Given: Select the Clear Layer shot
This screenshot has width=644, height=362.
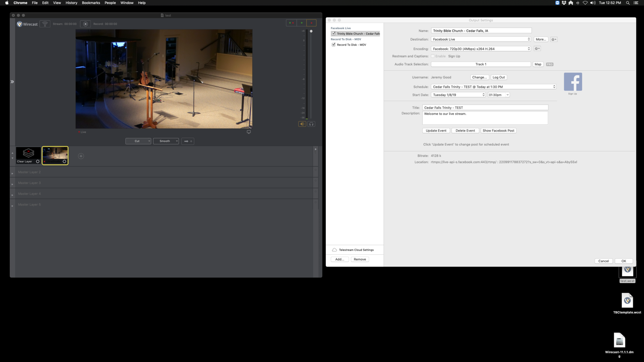Looking at the screenshot, I should coord(28,156).
